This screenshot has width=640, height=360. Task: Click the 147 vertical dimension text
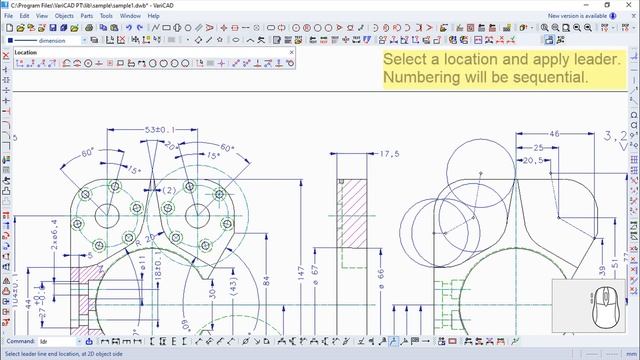coord(301,273)
